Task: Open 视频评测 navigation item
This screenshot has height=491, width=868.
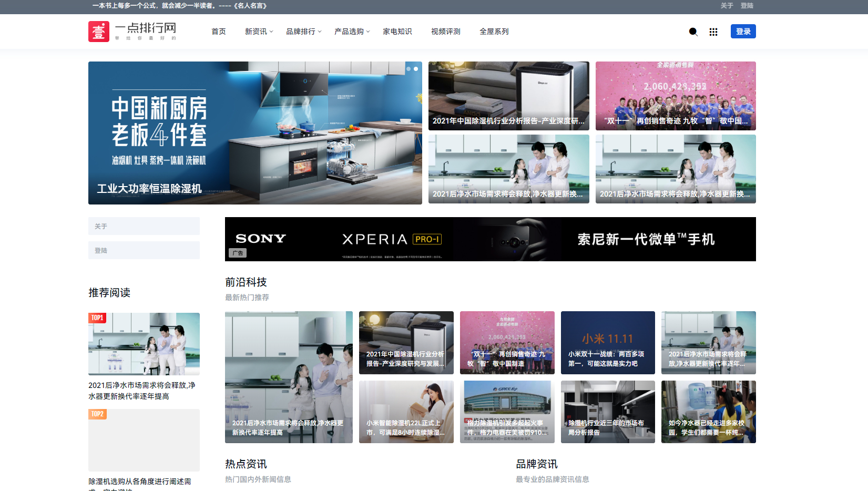Action: tap(446, 32)
